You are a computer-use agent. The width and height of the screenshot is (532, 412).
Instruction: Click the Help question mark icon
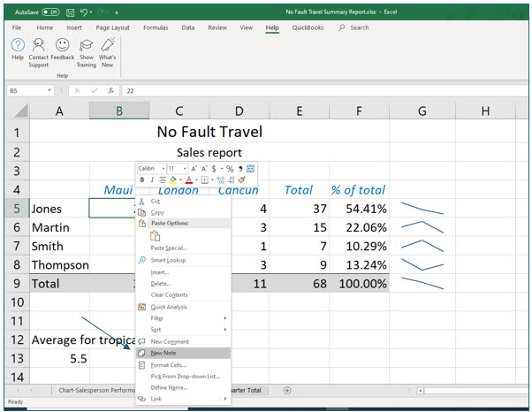(x=18, y=45)
